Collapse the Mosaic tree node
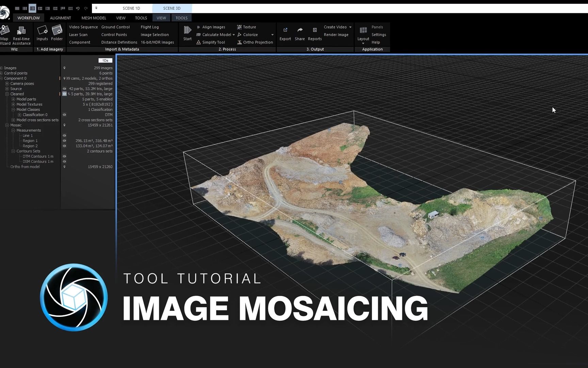The height and width of the screenshot is (368, 588). 7,125
